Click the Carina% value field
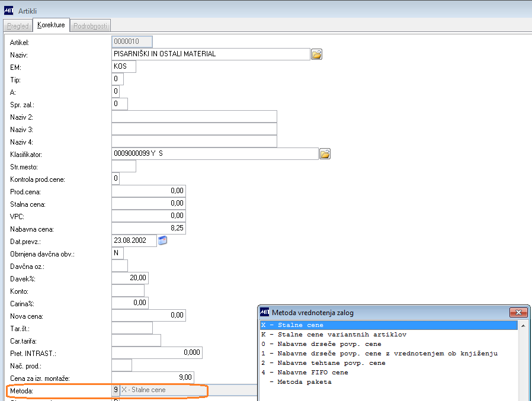532x401 pixels. 130,303
